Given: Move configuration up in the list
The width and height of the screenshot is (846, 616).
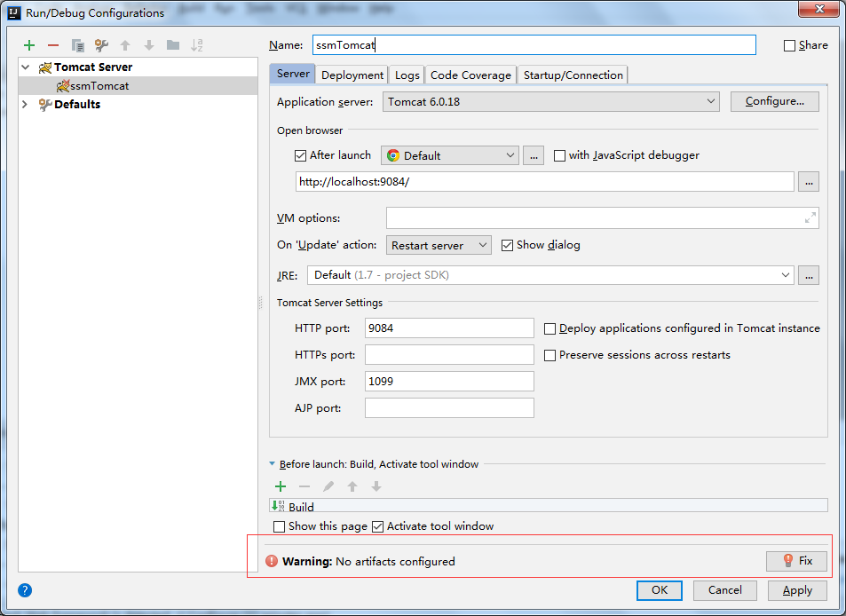Looking at the screenshot, I should click(125, 45).
